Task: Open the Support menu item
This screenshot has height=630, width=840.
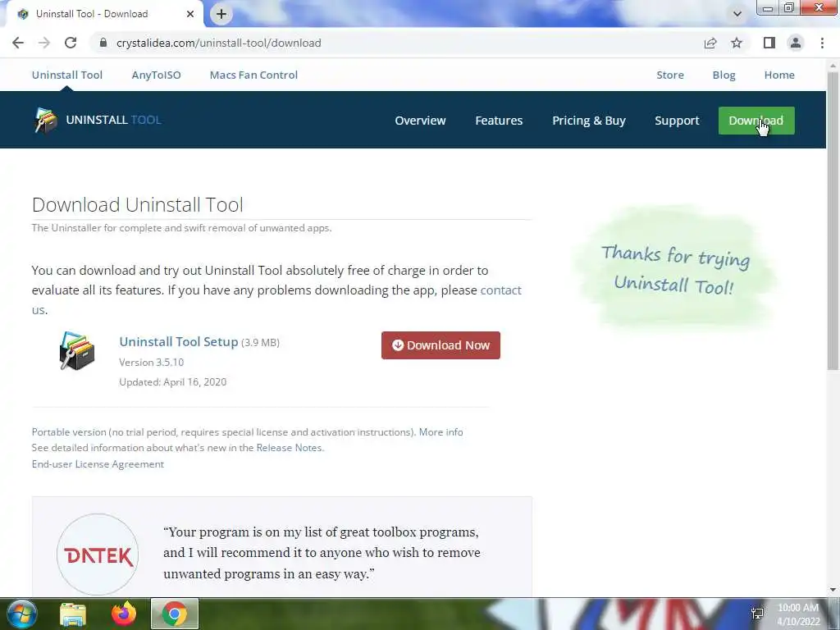Action: point(677,121)
